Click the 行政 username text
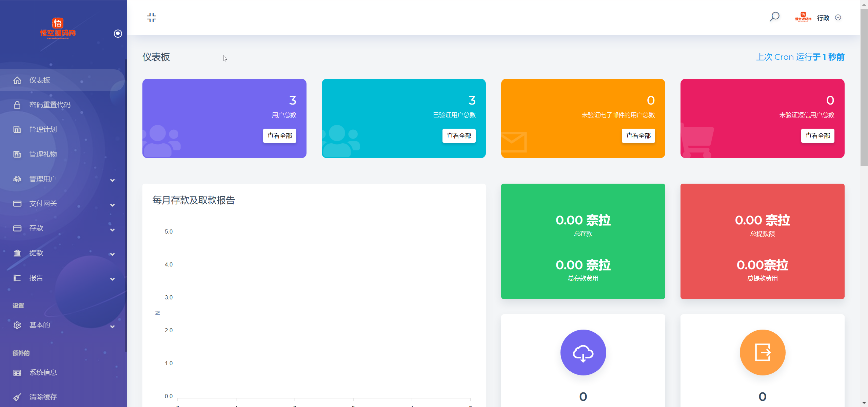The height and width of the screenshot is (407, 868). (823, 18)
